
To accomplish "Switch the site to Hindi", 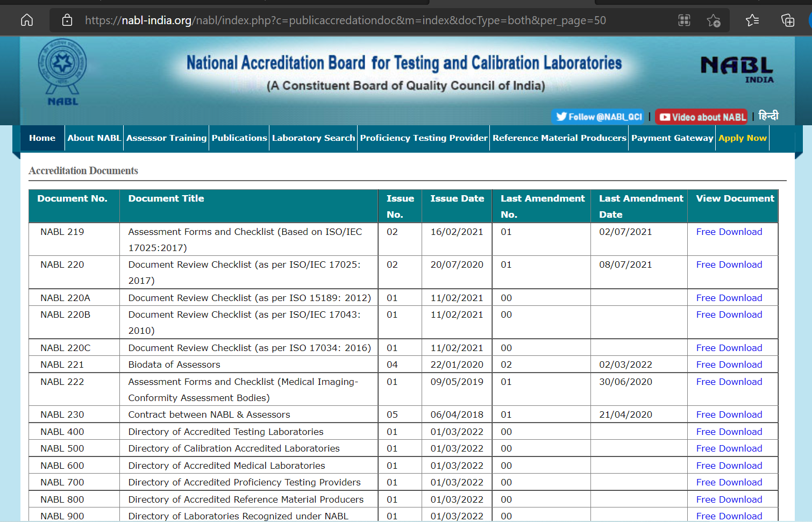I will [x=768, y=116].
